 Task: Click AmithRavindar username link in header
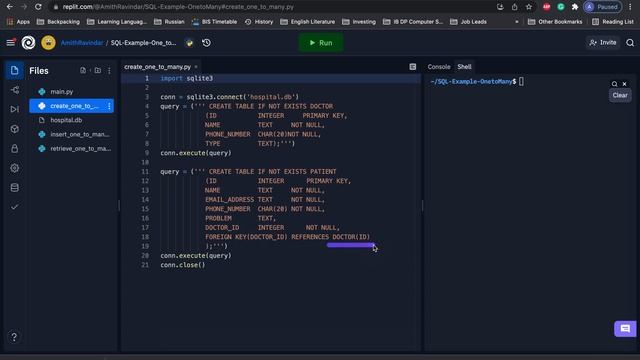point(82,42)
